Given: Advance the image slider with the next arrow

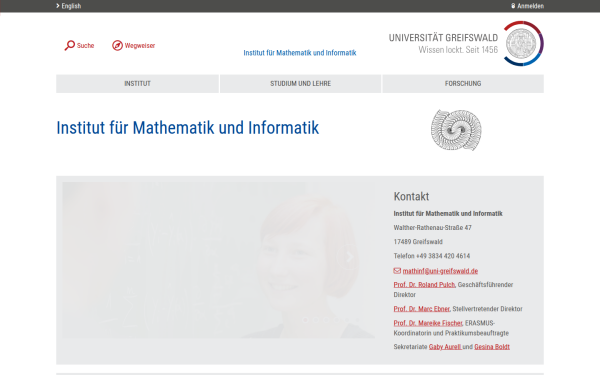Looking at the screenshot, I should click(349, 257).
